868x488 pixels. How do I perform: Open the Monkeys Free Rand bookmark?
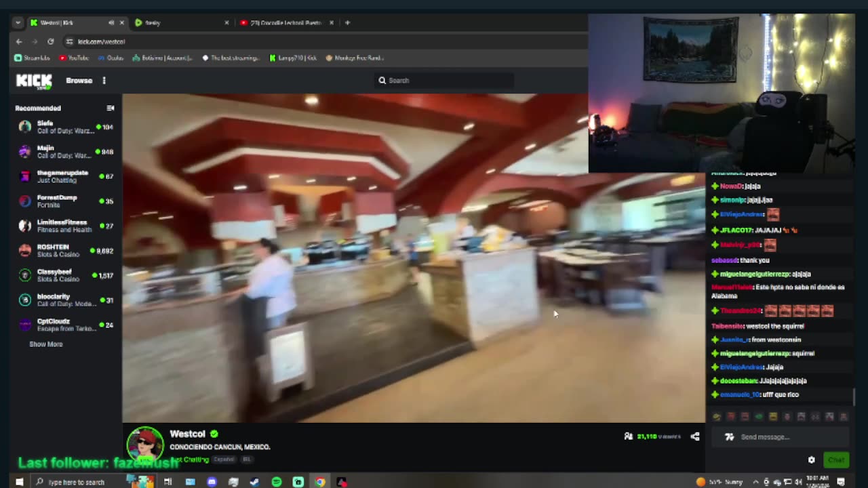(x=355, y=58)
